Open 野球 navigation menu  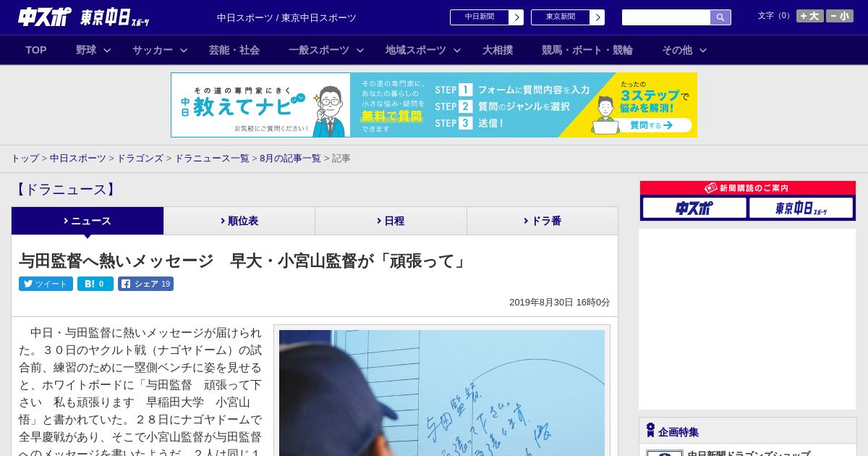point(86,50)
